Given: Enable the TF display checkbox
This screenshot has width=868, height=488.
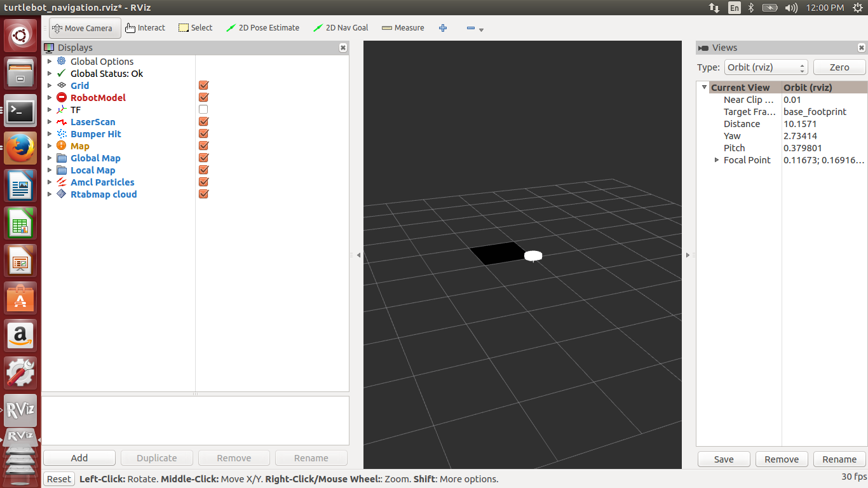Looking at the screenshot, I should click(x=203, y=110).
